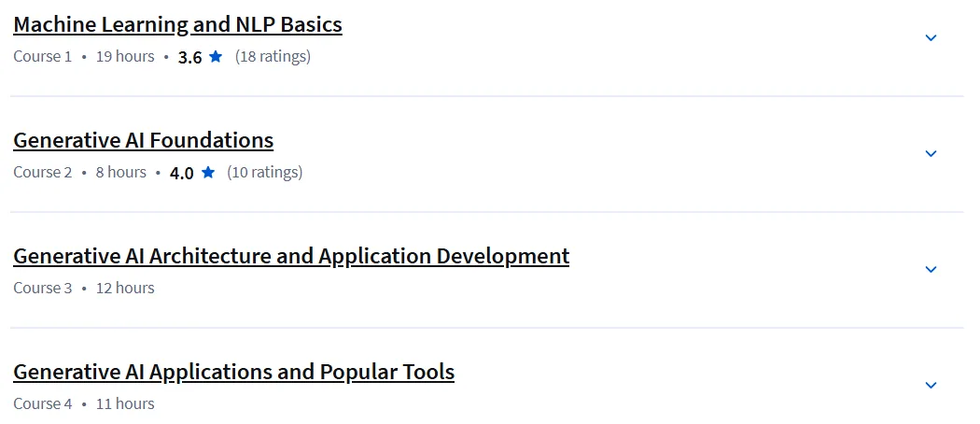
Task: Expand the Architecture and Application Development chevron
Action: coord(931,270)
